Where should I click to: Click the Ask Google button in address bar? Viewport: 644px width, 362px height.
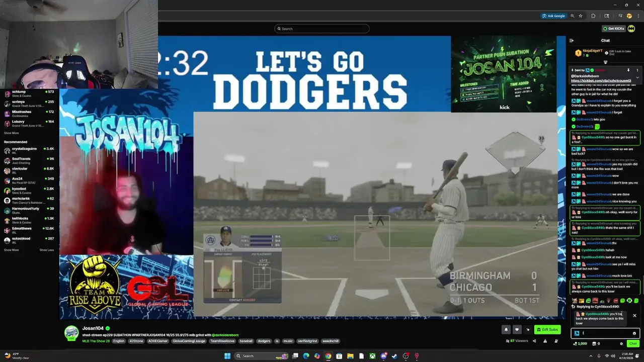(553, 16)
